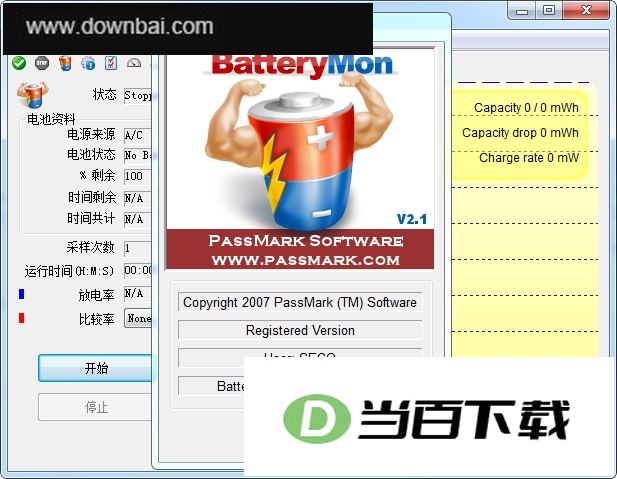Click the www.passmark.com banner text
This screenshot has width=617, height=479.
pyautogui.click(x=305, y=260)
